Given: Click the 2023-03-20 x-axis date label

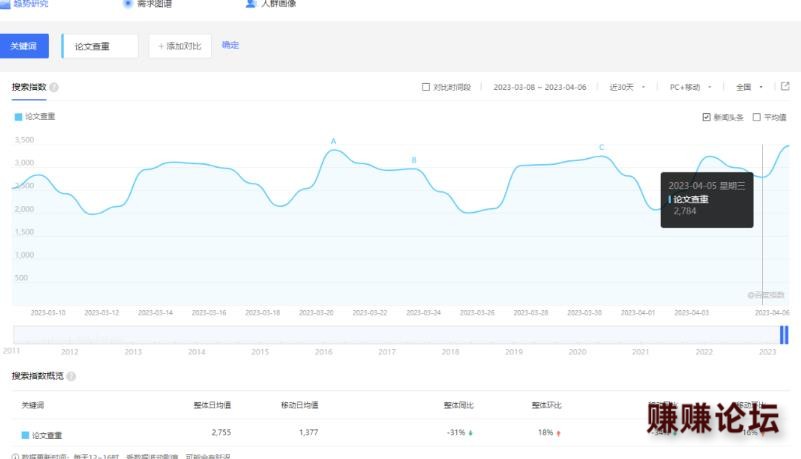Looking at the screenshot, I should pyautogui.click(x=316, y=312).
